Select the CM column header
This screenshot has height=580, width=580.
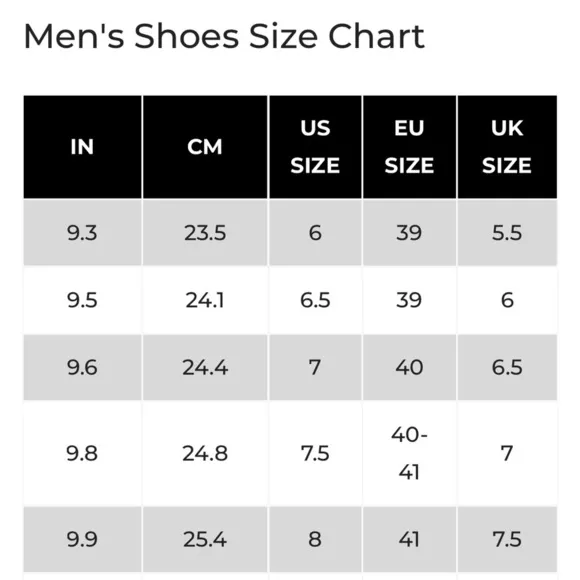tap(205, 147)
